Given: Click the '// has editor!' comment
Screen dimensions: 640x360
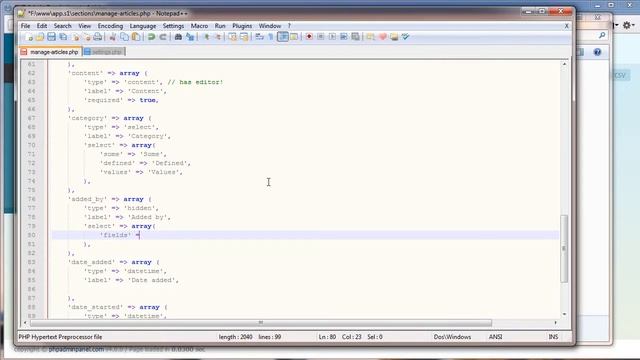Looking at the screenshot, I should coord(195,82).
